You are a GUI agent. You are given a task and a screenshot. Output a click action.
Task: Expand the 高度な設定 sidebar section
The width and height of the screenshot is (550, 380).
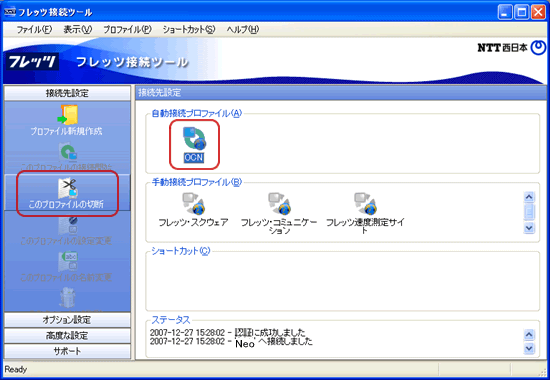(x=67, y=336)
